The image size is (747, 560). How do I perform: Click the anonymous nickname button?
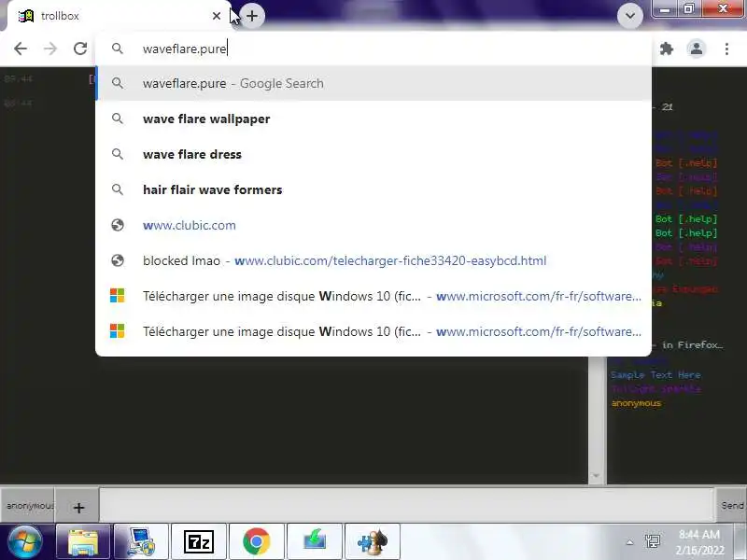click(x=28, y=505)
